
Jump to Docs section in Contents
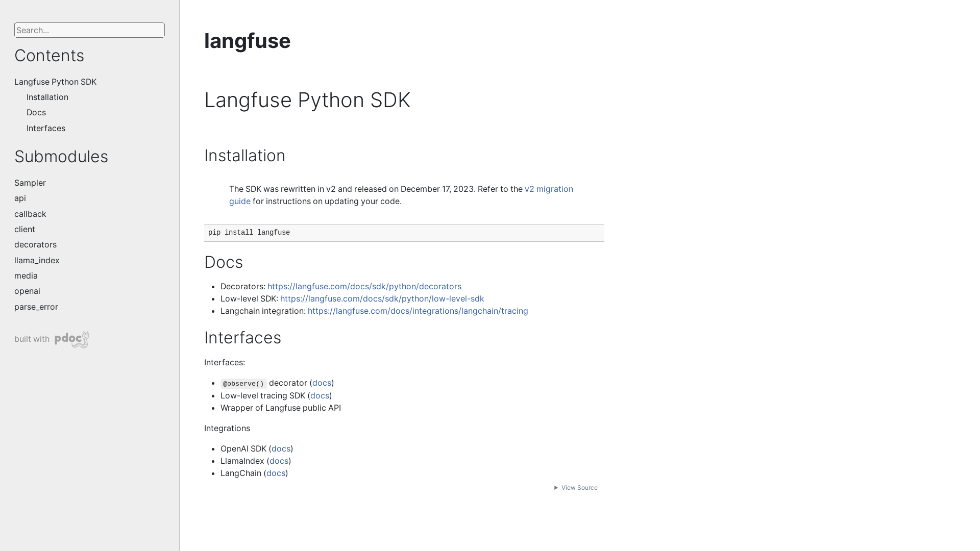tap(36, 112)
